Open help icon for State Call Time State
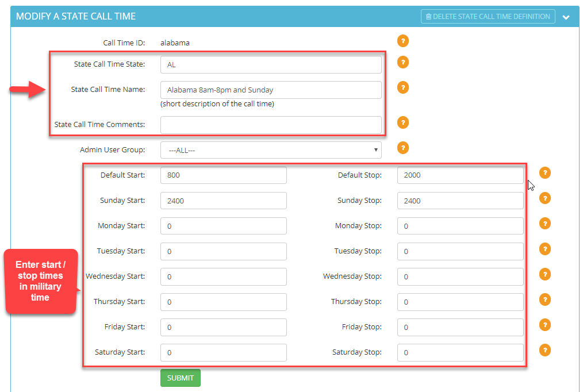 point(402,62)
